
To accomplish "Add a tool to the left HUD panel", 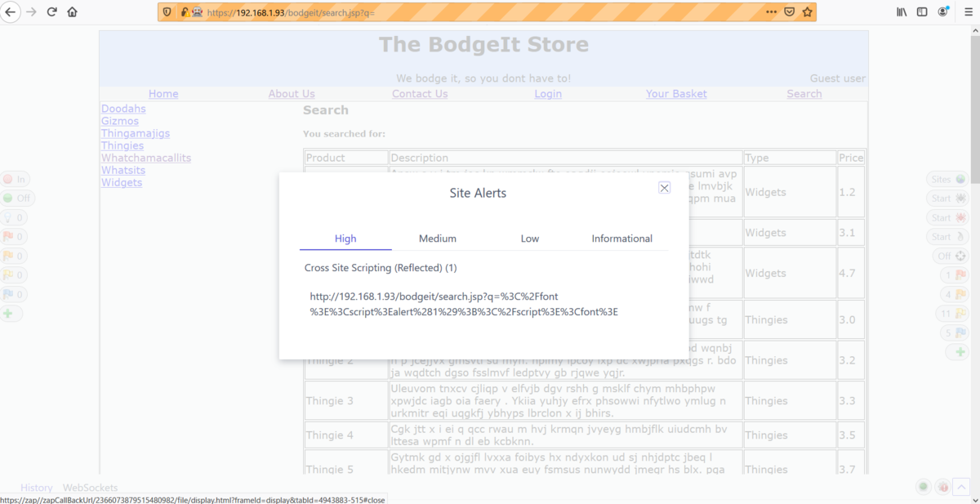I will coord(10,314).
